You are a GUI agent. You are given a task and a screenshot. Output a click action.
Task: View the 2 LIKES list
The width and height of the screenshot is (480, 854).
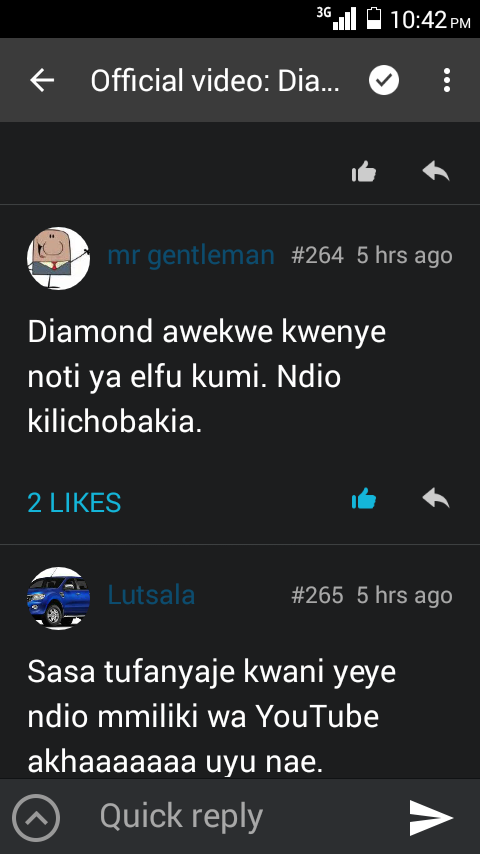coord(74,502)
